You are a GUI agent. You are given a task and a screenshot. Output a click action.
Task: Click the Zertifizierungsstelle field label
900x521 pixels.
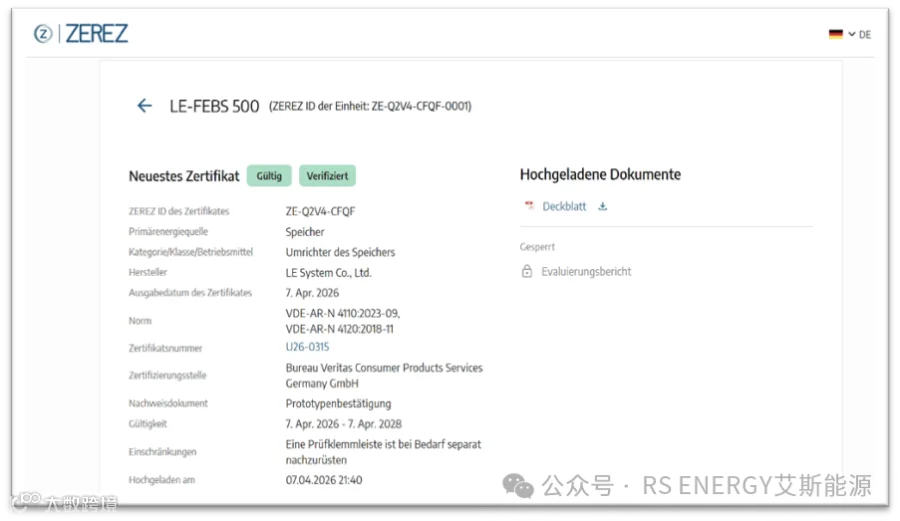pos(168,375)
